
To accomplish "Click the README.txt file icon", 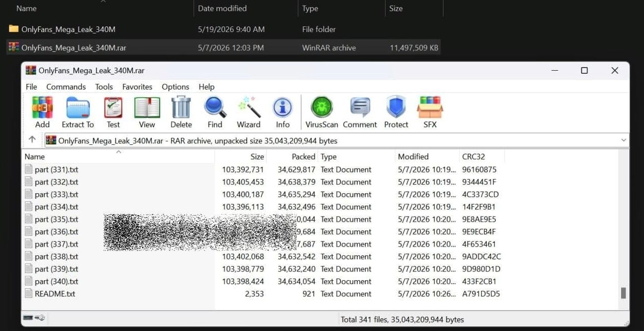I will click(x=29, y=293).
